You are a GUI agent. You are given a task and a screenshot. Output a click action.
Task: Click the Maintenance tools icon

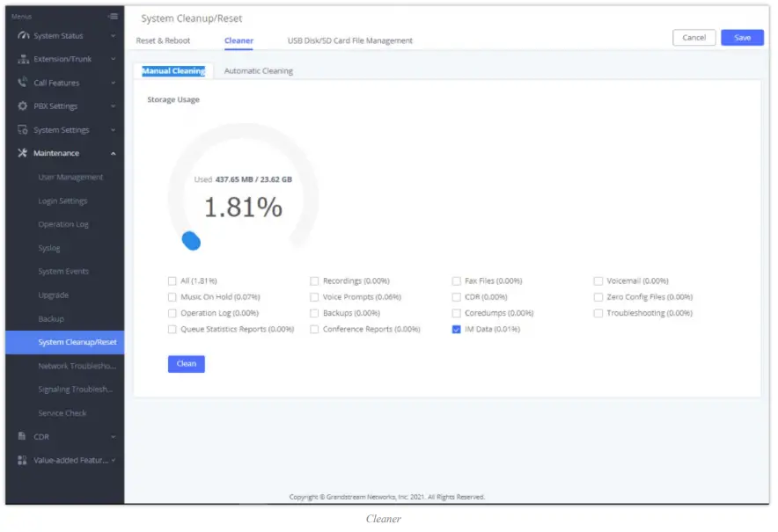[x=23, y=154]
